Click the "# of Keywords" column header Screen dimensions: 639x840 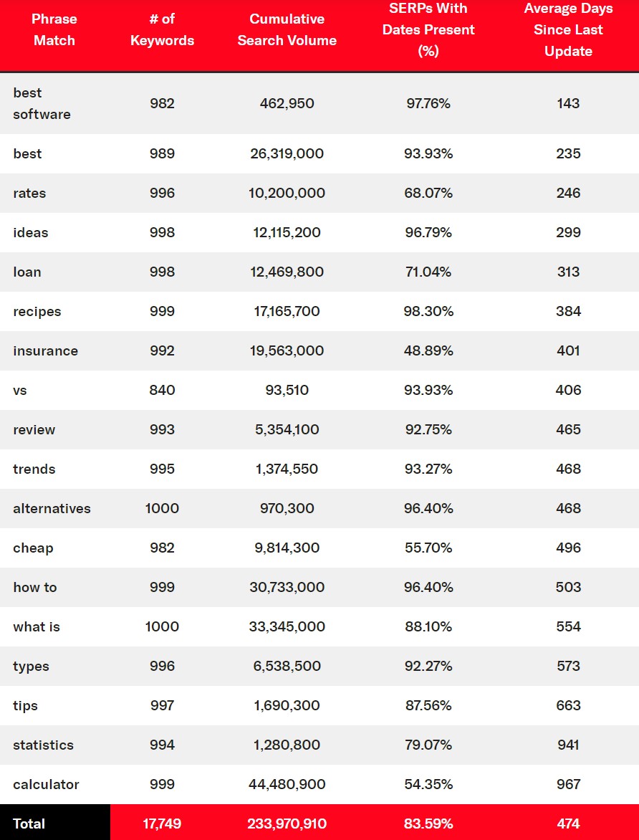tap(162, 30)
